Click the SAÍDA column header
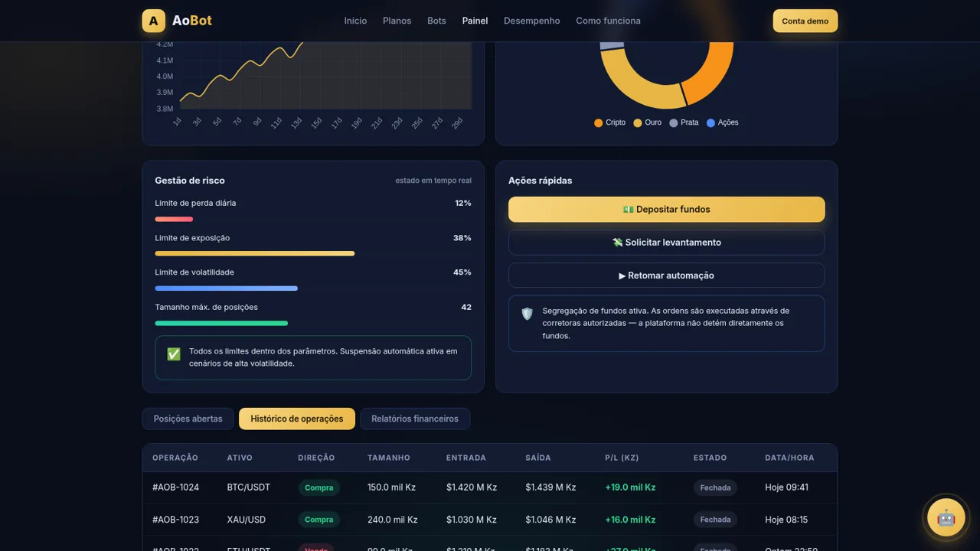Screen dimensions: 980x551 [x=538, y=458]
